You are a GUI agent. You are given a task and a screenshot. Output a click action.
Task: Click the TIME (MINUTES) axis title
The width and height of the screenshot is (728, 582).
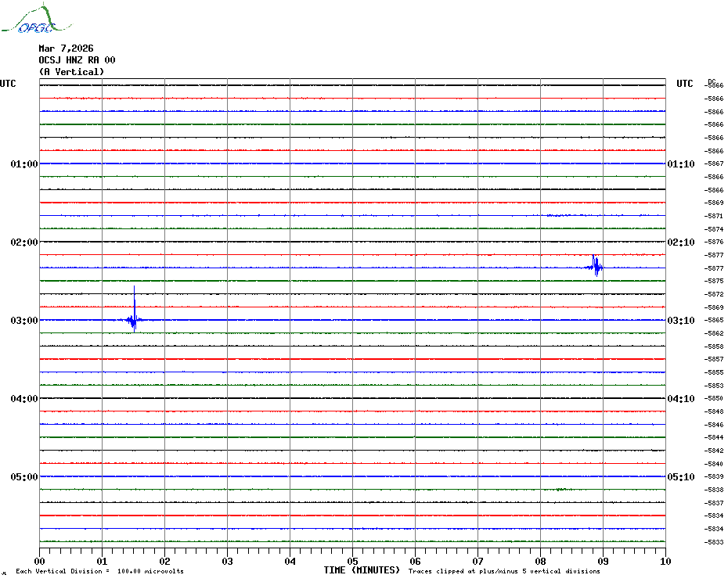[362, 570]
